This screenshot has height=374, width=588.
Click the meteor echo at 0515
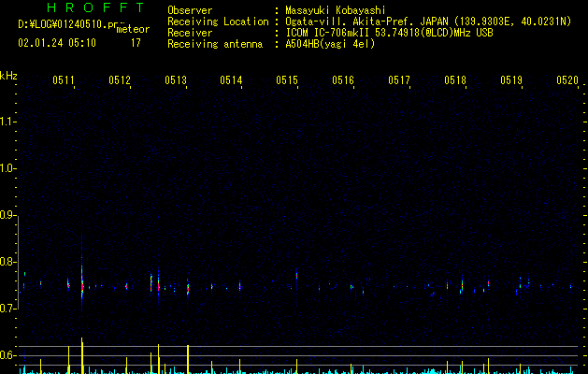pos(296,277)
